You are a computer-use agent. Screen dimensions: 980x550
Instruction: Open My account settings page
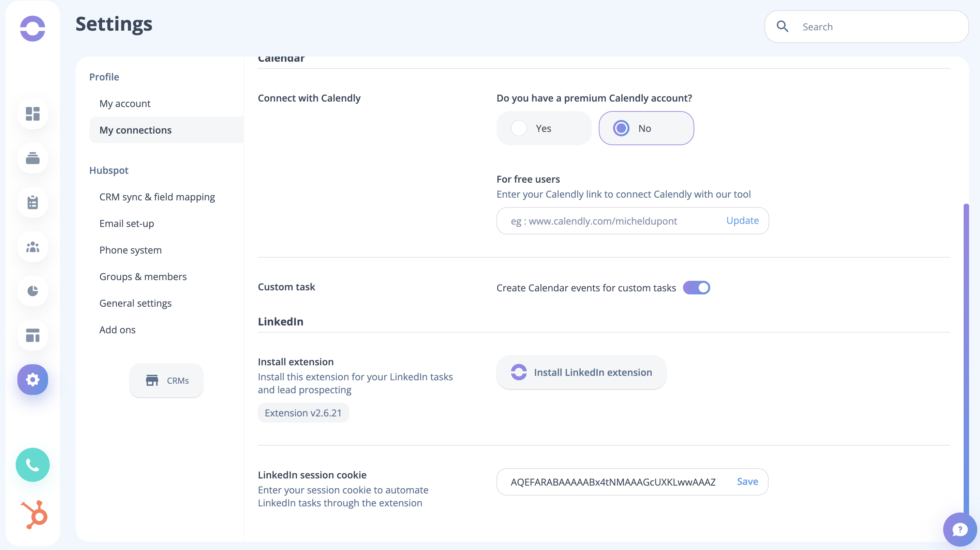tap(125, 103)
